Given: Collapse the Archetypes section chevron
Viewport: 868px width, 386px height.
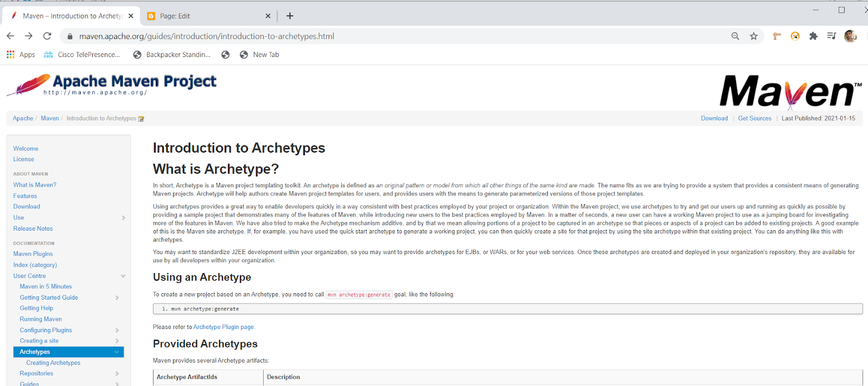Looking at the screenshot, I should [117, 352].
